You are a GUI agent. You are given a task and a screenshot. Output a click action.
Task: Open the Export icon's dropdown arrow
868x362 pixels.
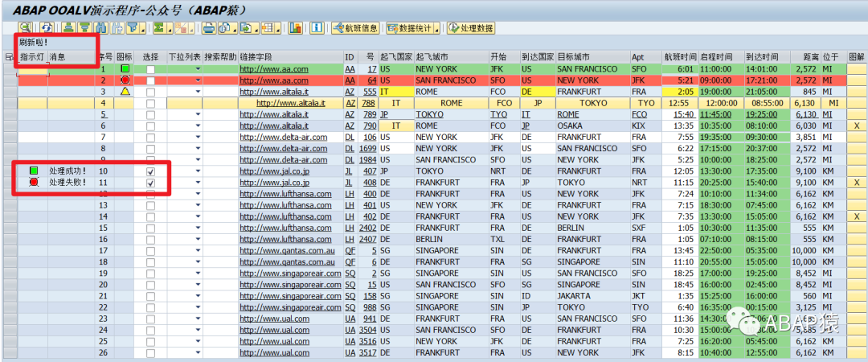tap(256, 29)
